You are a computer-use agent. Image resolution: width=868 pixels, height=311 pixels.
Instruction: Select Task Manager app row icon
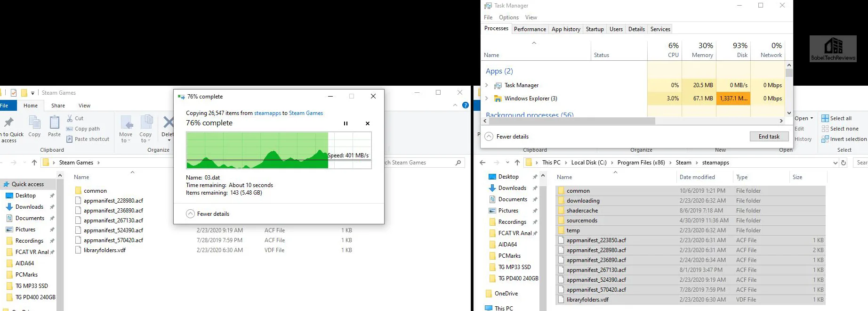(498, 85)
